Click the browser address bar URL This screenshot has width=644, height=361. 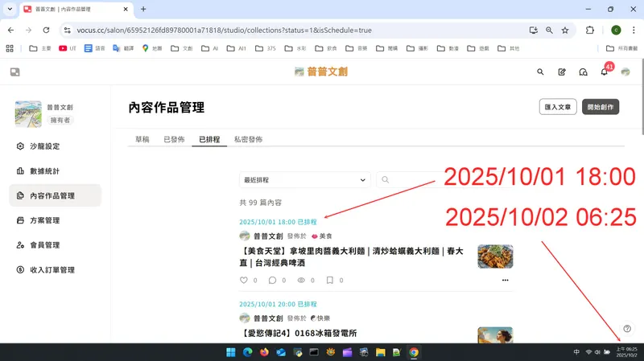(225, 30)
